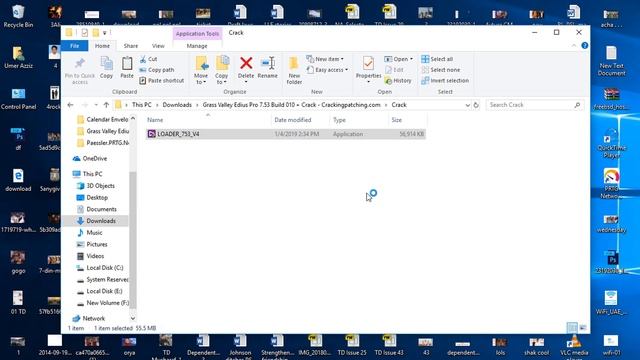Select Paste shortcut command
The image size is (640, 360).
pos(162,81)
